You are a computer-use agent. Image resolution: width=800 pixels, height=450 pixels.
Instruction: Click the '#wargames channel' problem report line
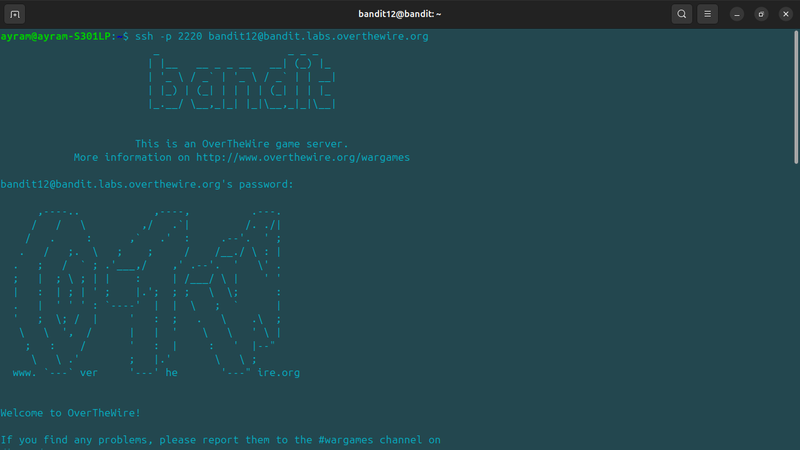click(220, 440)
